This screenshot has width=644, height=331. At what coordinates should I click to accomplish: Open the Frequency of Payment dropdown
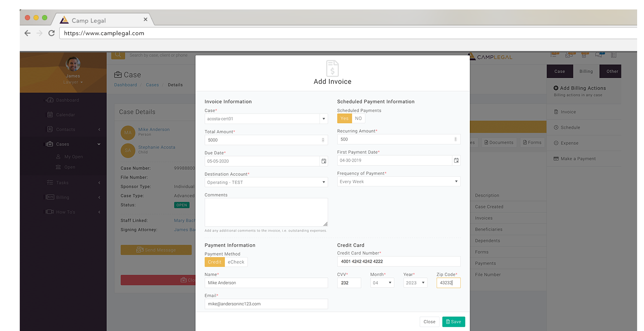[456, 181]
